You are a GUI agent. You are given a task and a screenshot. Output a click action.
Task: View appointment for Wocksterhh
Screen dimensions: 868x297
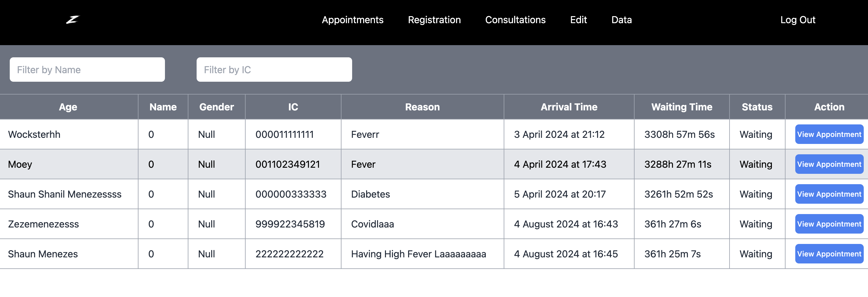(x=829, y=134)
